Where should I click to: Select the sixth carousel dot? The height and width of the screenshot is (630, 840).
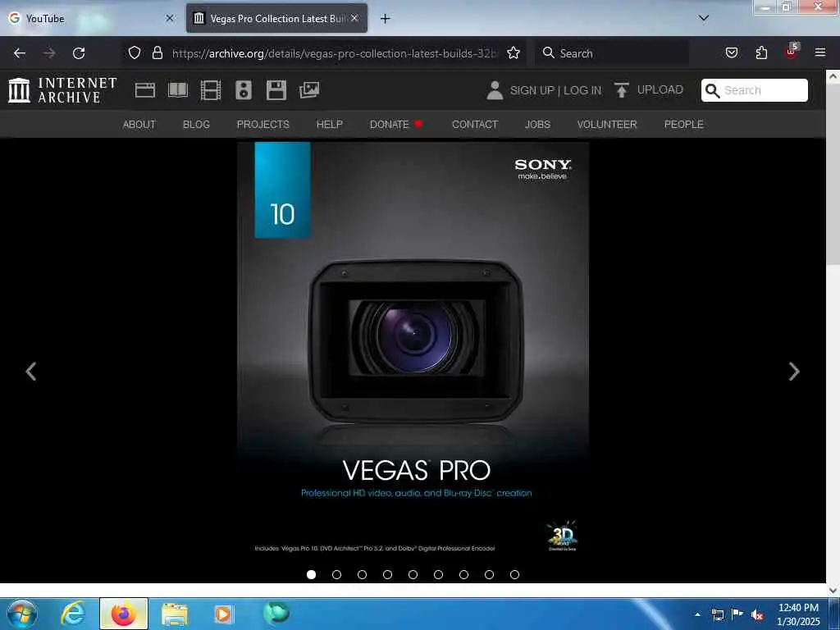point(438,574)
